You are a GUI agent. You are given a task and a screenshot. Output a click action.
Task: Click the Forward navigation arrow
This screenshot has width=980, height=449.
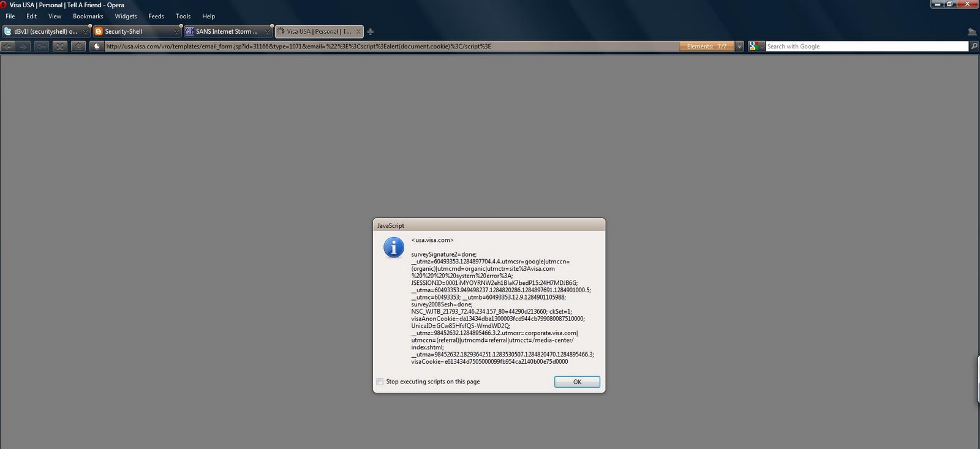pyautogui.click(x=23, y=46)
